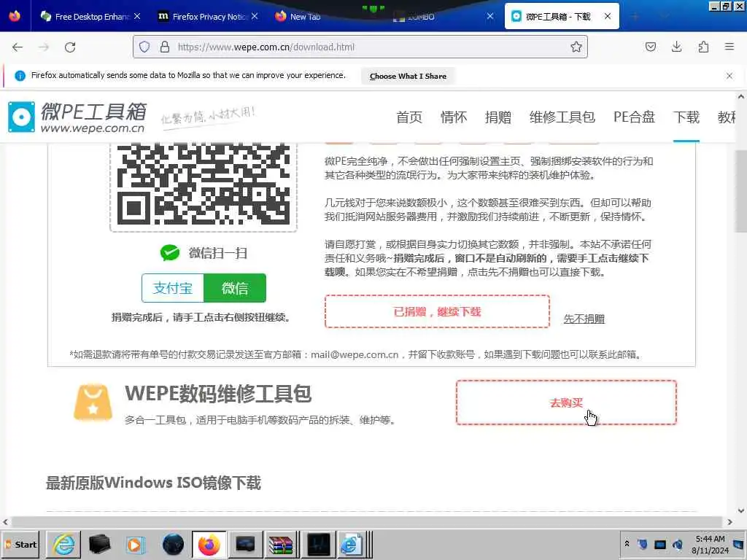Screen dimensions: 747x560
Task: Click Choose What I Share button
Action: click(408, 76)
